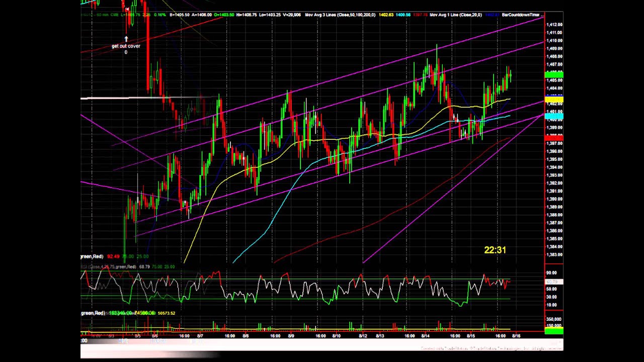Click the 8/13 date label on time axis
The image size is (644, 362).
[x=380, y=336]
